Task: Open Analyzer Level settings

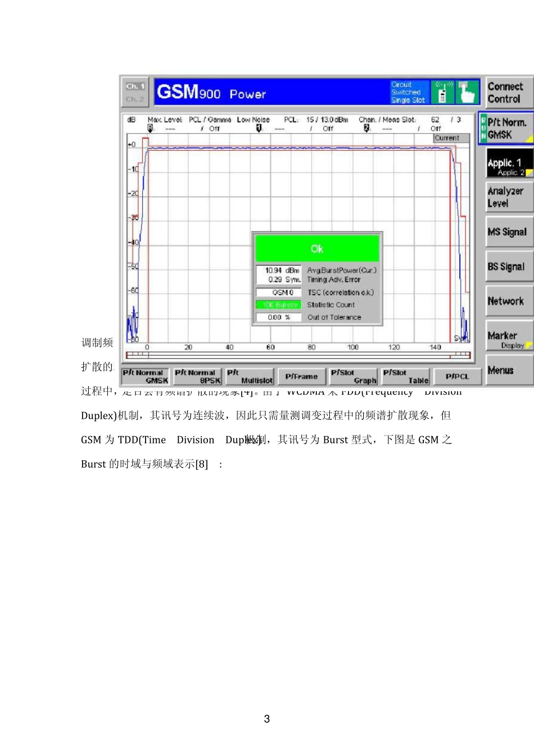Action: pos(509,197)
